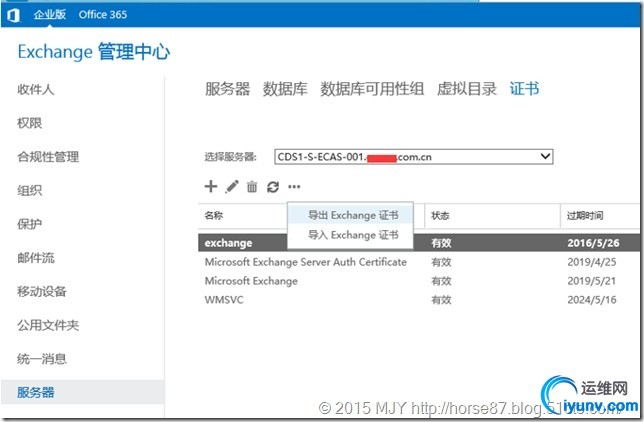Image resolution: width=644 pixels, height=422 pixels.
Task: Open 邮件流 in the sidebar
Action: pos(36,258)
